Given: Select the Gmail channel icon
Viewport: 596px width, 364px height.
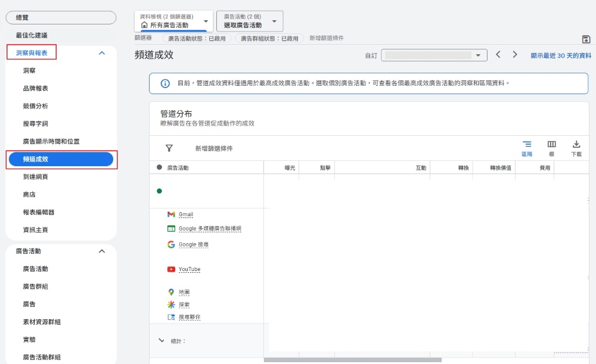Looking at the screenshot, I should 171,214.
